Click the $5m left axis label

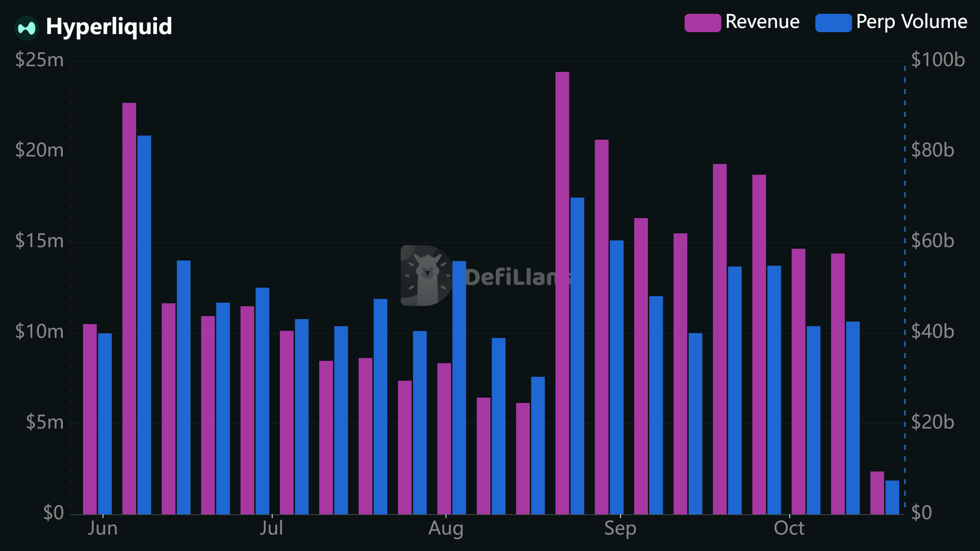point(45,422)
